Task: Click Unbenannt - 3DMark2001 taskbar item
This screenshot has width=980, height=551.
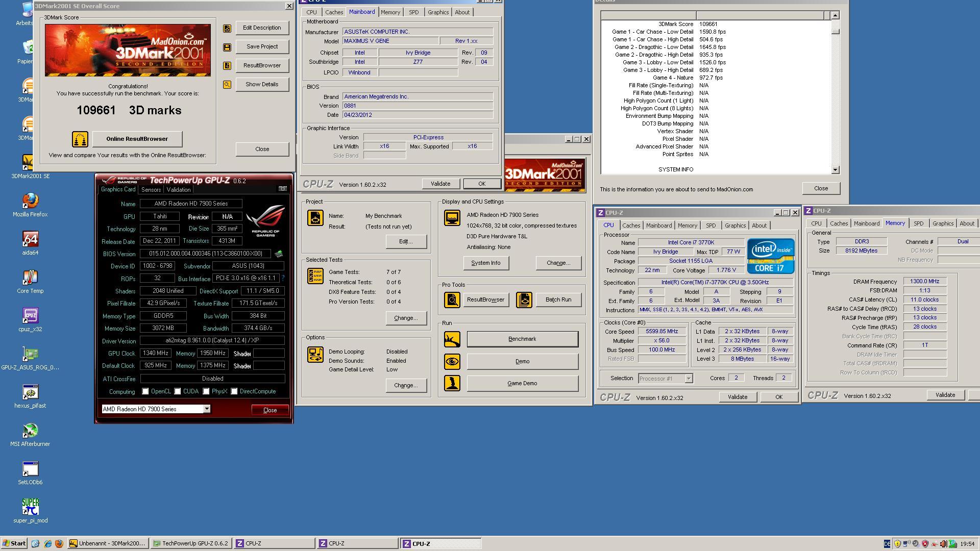Action: click(108, 543)
